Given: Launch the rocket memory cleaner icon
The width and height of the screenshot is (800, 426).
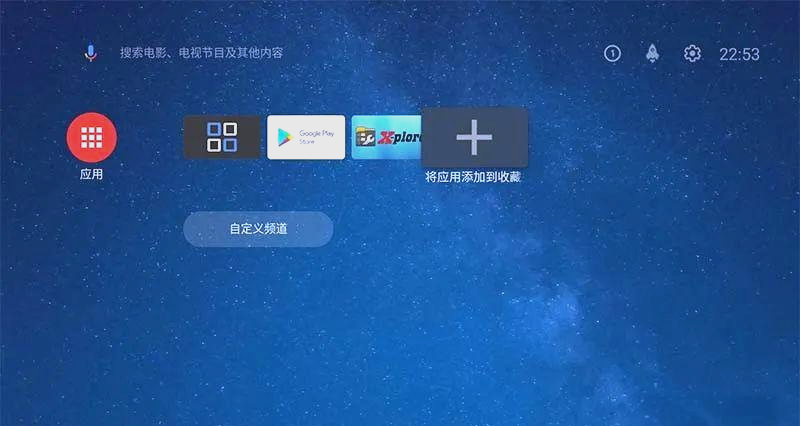Looking at the screenshot, I should [x=652, y=54].
